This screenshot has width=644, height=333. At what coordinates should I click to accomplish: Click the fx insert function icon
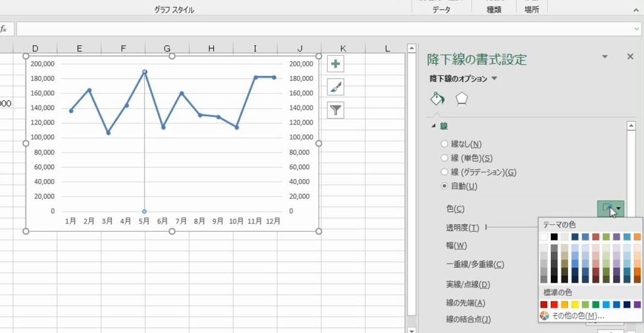3,29
